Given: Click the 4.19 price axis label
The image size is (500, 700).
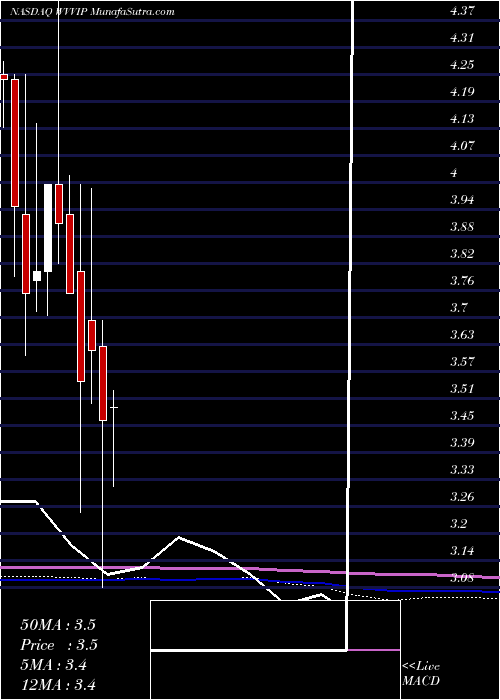Looking at the screenshot, I should (462, 92).
